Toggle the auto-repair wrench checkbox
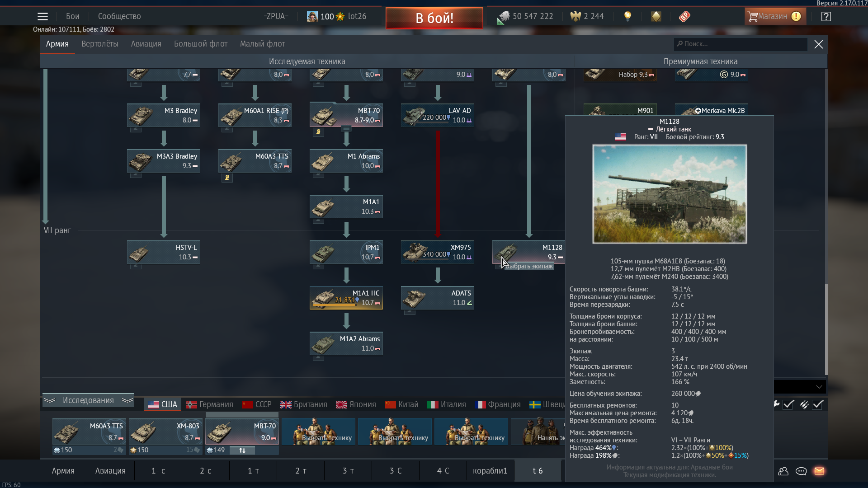This screenshot has height=488, width=868. [788, 404]
